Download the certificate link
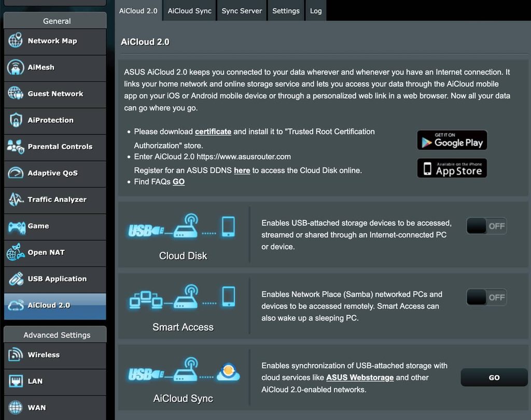The width and height of the screenshot is (531, 420). (x=213, y=131)
